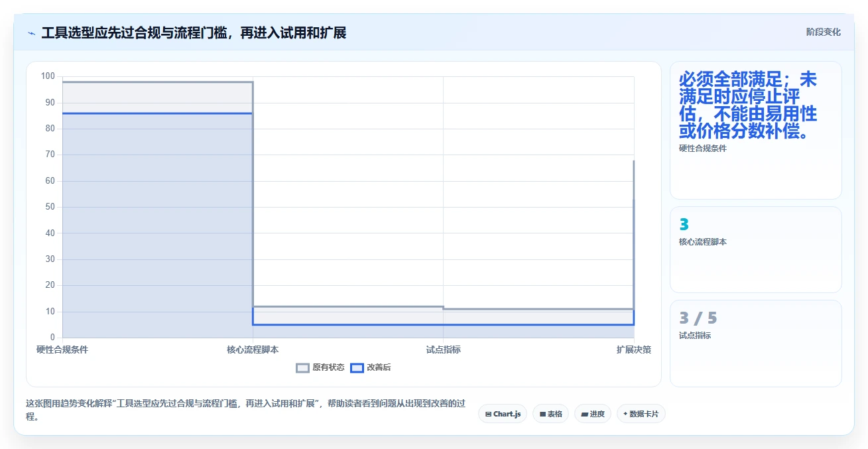The height and width of the screenshot is (449, 868).
Task: Click the y-axis value 50
Action: pos(50,207)
